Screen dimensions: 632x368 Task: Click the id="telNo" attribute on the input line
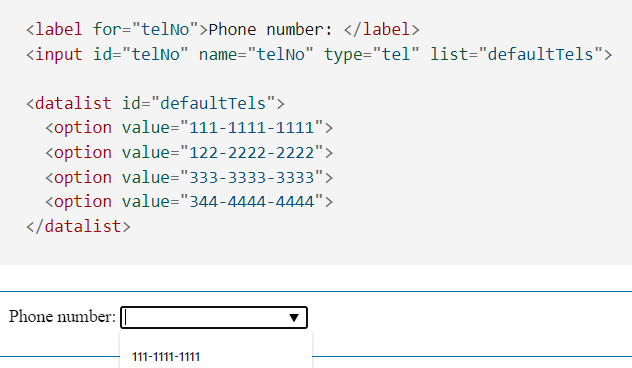point(141,54)
